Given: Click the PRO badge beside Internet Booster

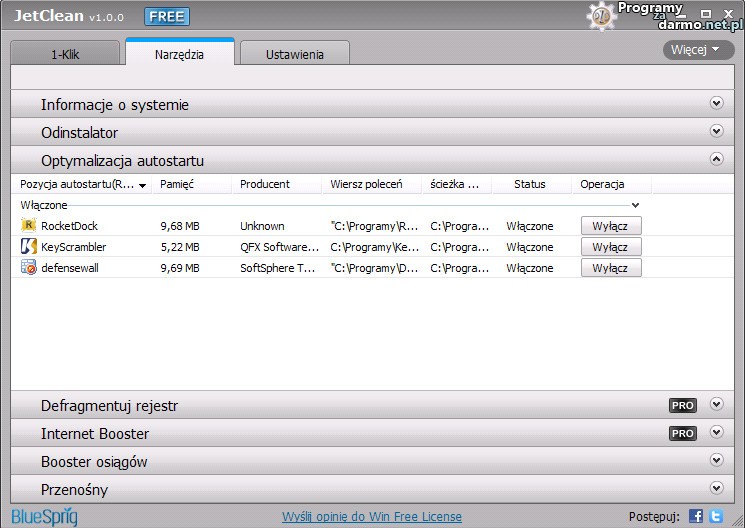Looking at the screenshot, I should pyautogui.click(x=682, y=434).
